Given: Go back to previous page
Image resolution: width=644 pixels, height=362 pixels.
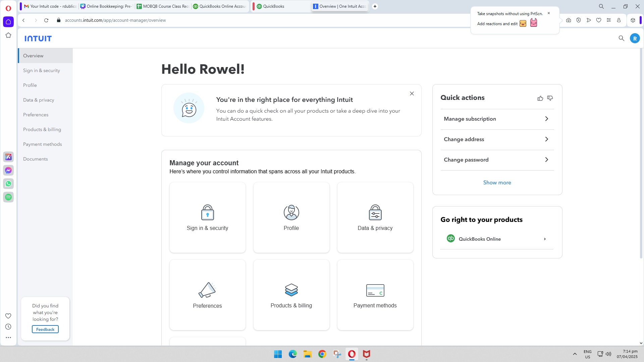Looking at the screenshot, I should pyautogui.click(x=23, y=20).
